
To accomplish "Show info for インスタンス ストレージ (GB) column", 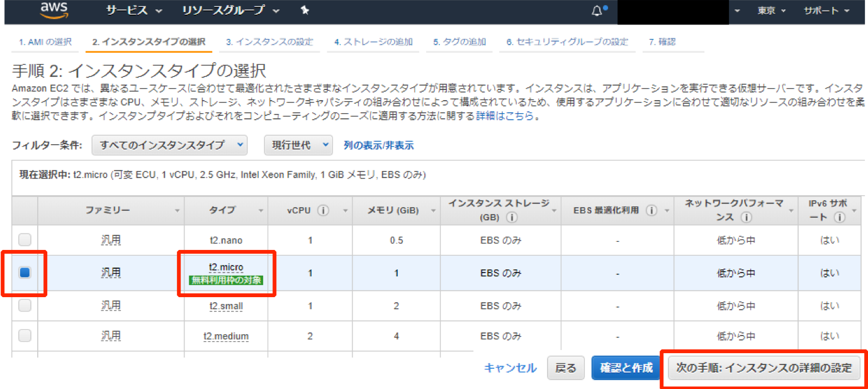I will click(511, 218).
